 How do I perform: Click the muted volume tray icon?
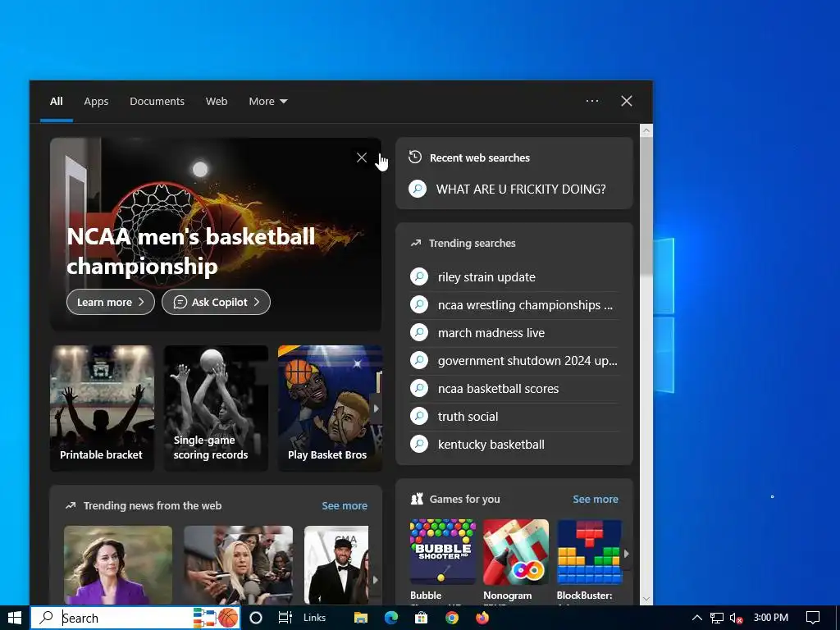(x=736, y=618)
